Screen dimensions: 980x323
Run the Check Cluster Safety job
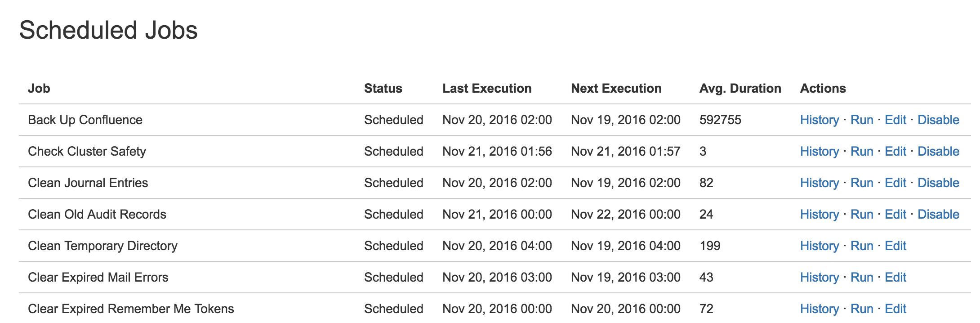tap(862, 151)
